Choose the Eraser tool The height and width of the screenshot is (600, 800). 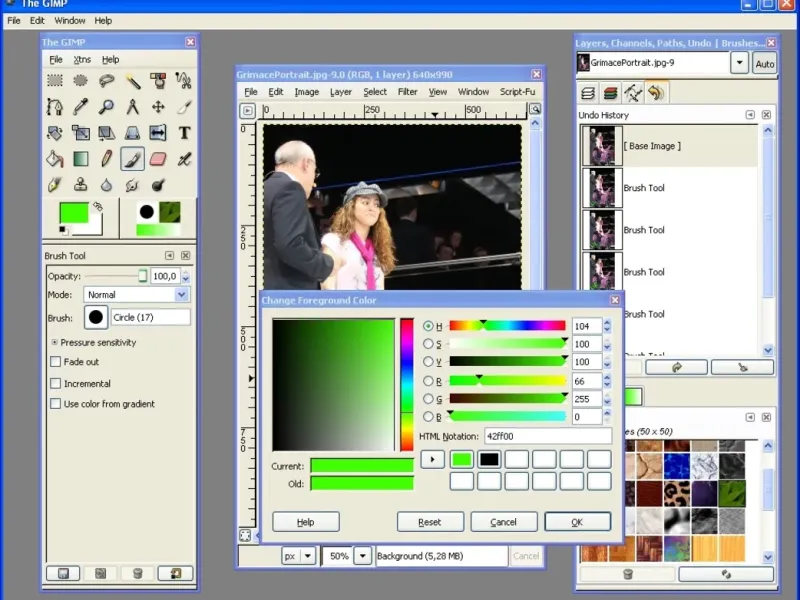click(158, 159)
